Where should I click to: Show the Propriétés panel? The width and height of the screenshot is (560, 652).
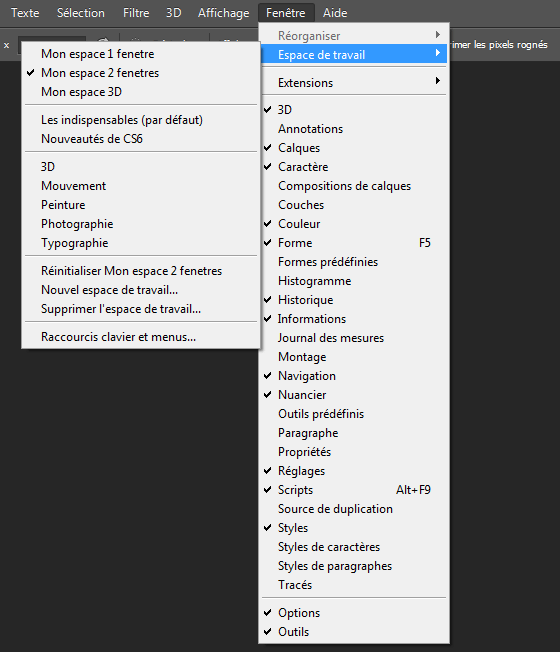tap(354, 452)
